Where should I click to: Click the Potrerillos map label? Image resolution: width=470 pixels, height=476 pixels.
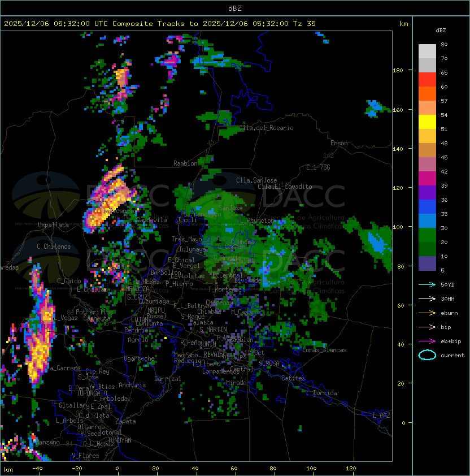pos(94,312)
